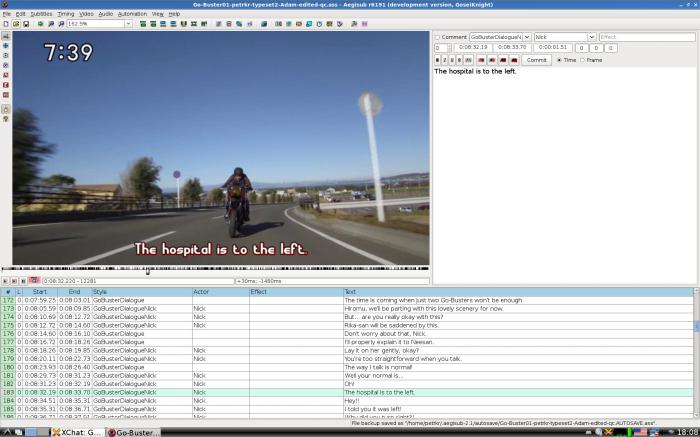Click the play current line button
This screenshot has width=700, height=437.
[14, 281]
